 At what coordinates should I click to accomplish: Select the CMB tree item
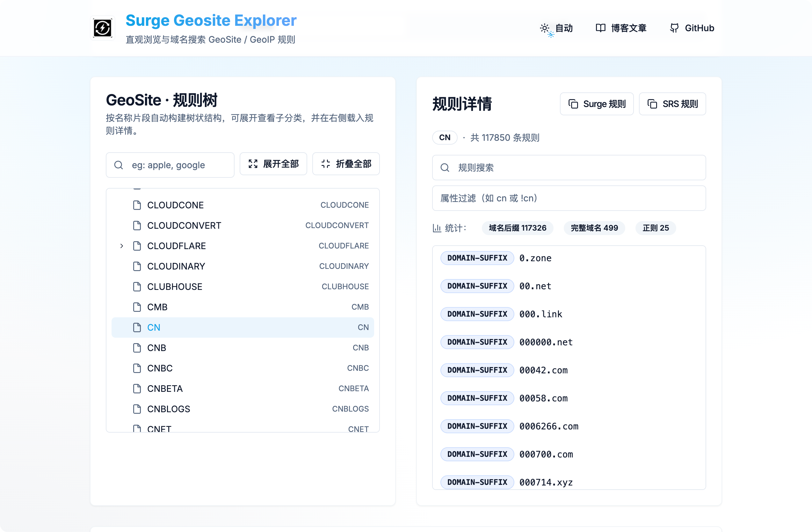(243, 307)
